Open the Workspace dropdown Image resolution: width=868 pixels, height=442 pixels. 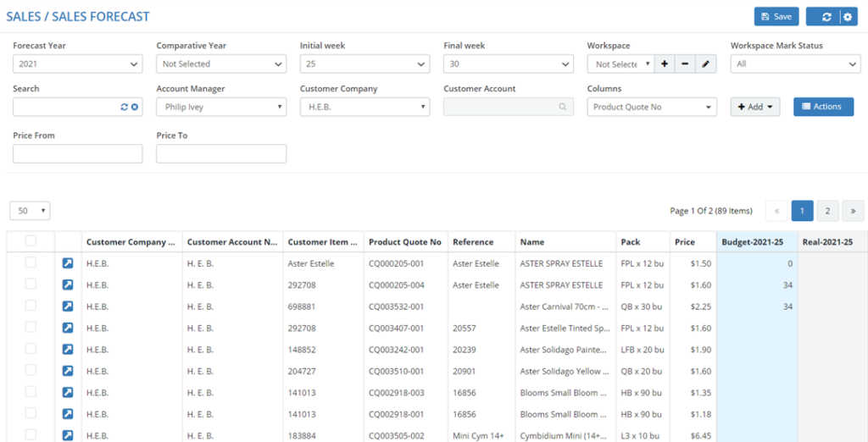[620, 64]
